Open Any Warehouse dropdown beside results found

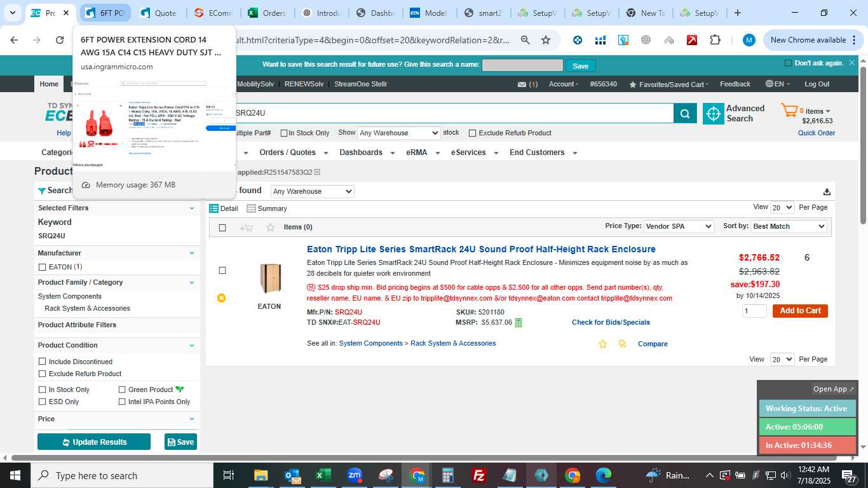coord(313,191)
